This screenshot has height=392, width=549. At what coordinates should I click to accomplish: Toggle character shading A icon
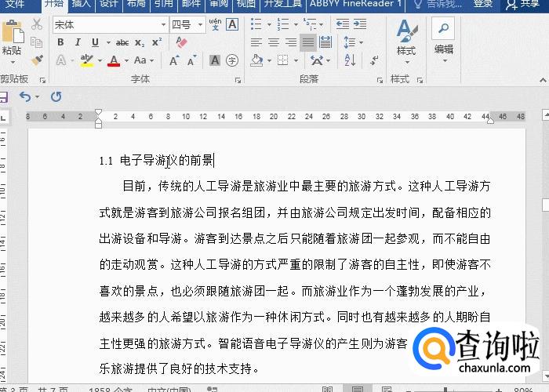[x=215, y=60]
